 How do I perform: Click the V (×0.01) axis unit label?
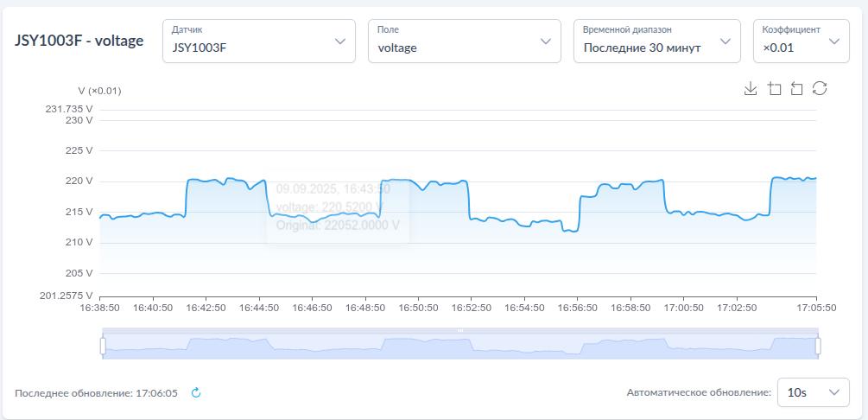[x=99, y=91]
